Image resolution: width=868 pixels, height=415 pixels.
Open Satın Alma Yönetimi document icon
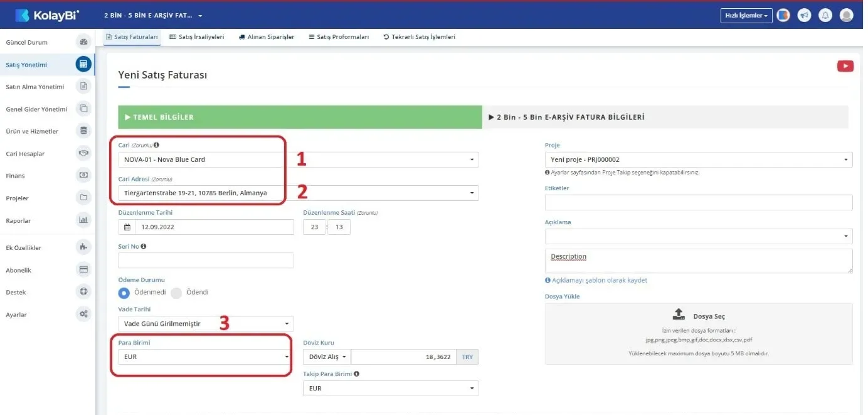(x=83, y=86)
